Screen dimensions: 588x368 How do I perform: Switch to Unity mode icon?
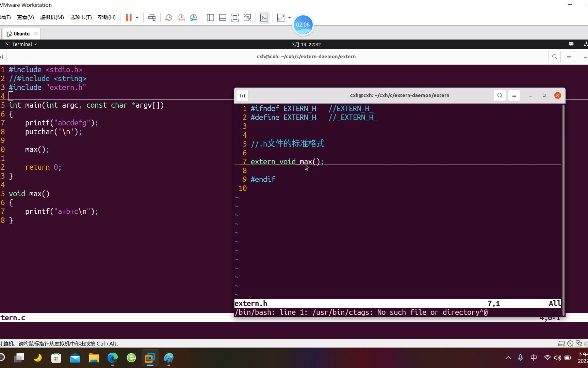pyautogui.click(x=247, y=17)
